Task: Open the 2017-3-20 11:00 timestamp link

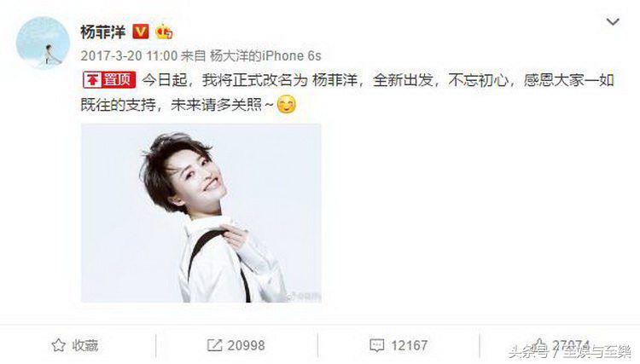Action: click(x=129, y=56)
